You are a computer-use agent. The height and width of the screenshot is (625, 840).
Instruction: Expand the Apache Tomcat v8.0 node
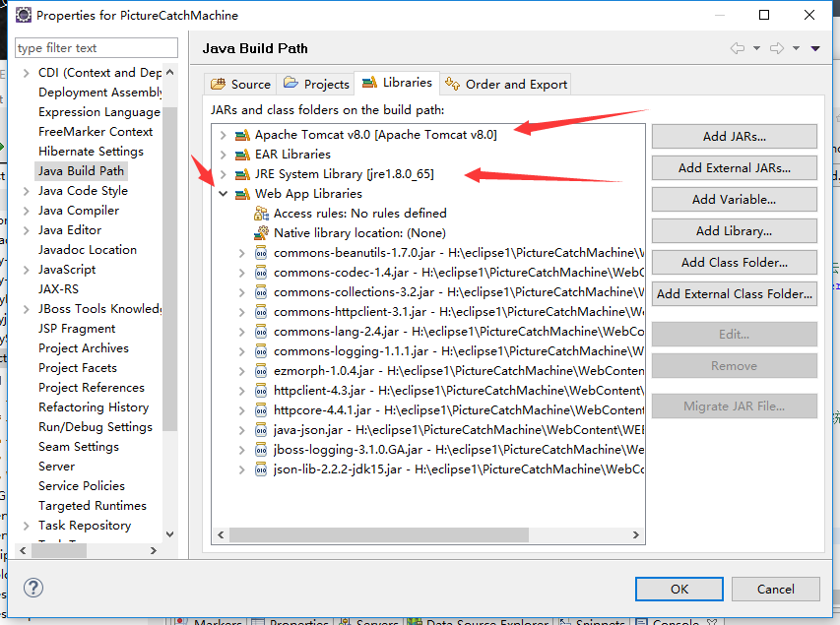pyautogui.click(x=223, y=135)
